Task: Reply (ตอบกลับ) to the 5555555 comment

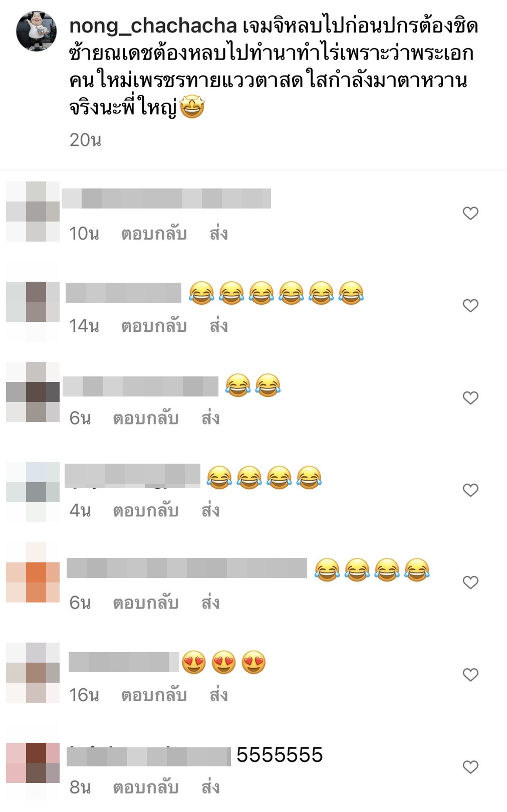Action: point(146,787)
